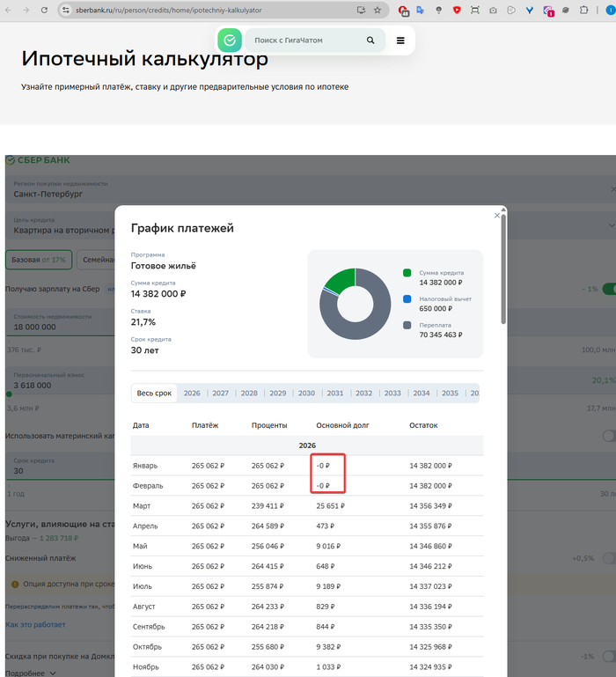Open the site info icon in the address bar

click(66, 10)
